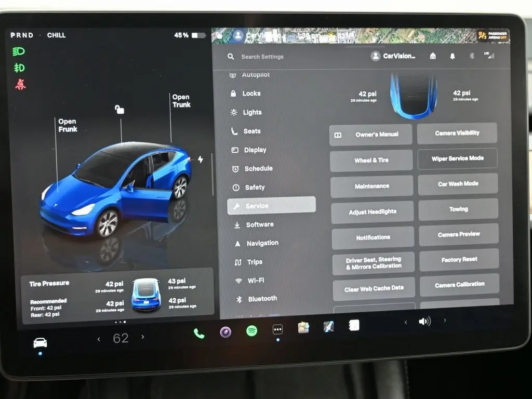Open the Phone app in bottom bar
This screenshot has height=399, width=532.
click(199, 333)
